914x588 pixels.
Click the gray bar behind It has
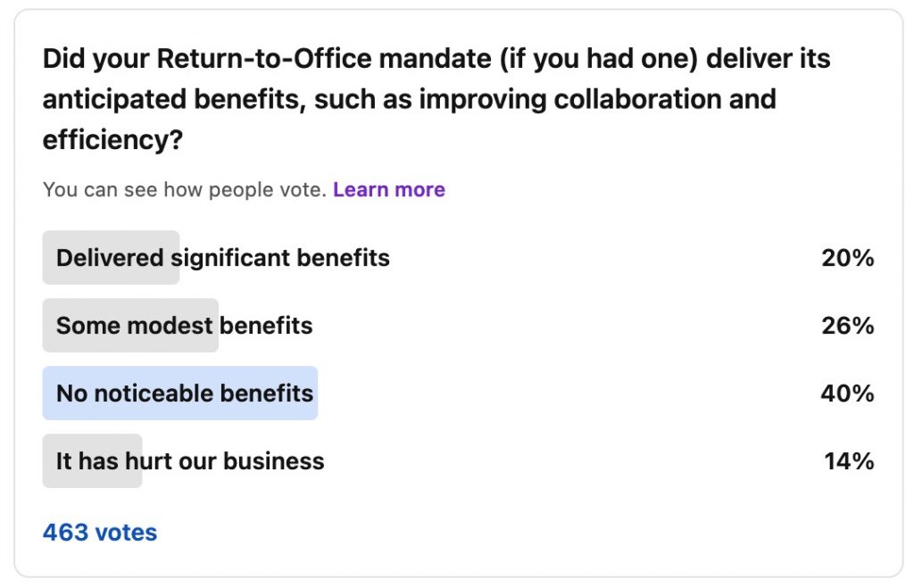point(92,461)
